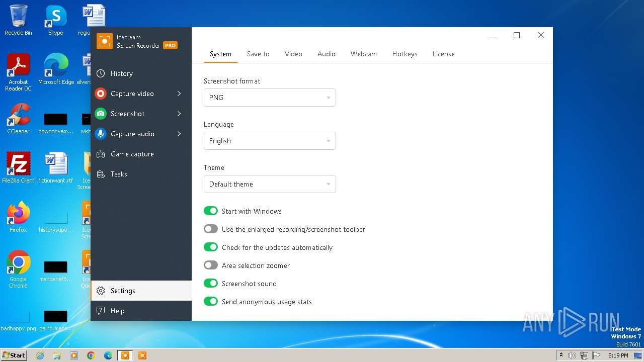Screen dimensions: 644x362
Task: Click the volume speaker tray icon
Action: click(572, 355)
